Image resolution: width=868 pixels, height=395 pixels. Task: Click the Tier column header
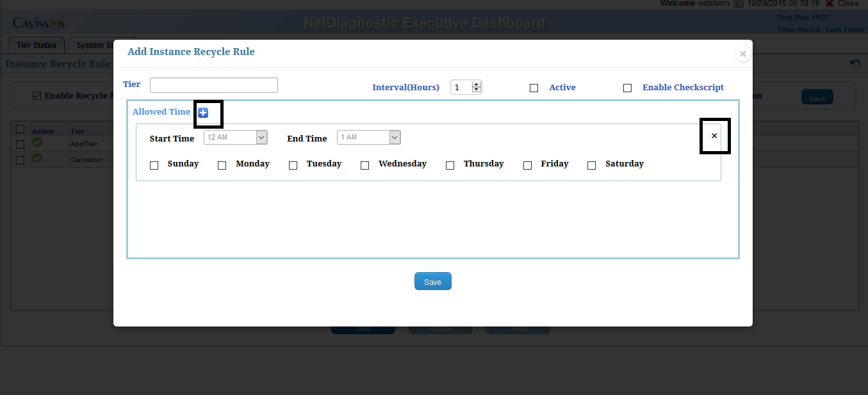77,131
